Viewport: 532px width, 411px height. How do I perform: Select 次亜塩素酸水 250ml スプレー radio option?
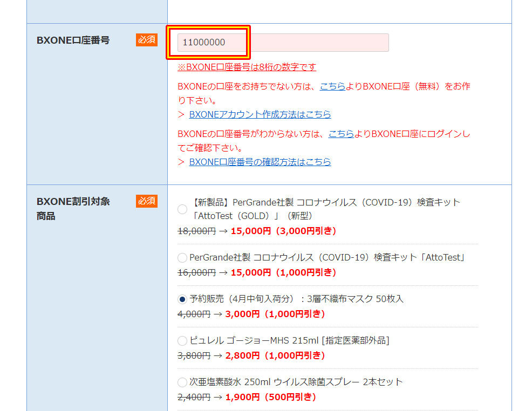182,382
